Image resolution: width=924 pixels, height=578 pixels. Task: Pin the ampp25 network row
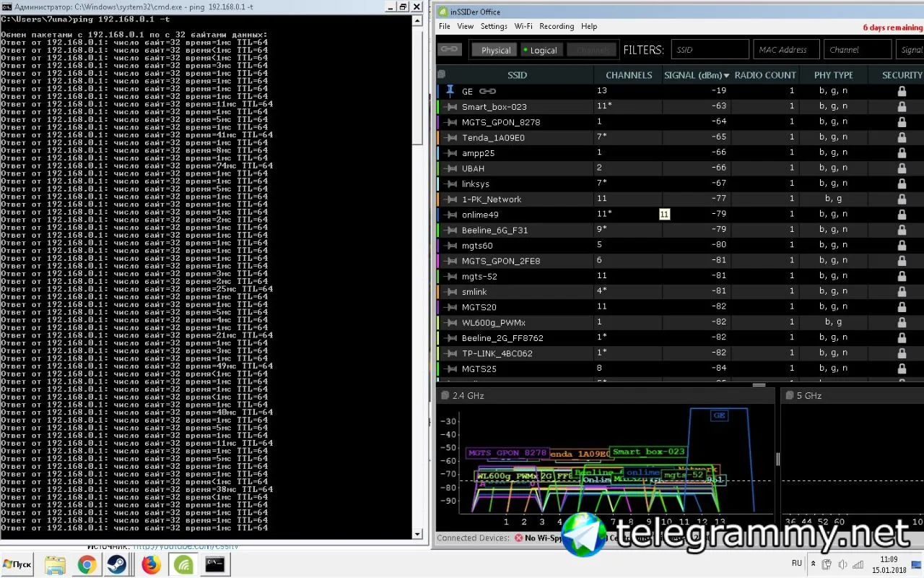point(451,153)
